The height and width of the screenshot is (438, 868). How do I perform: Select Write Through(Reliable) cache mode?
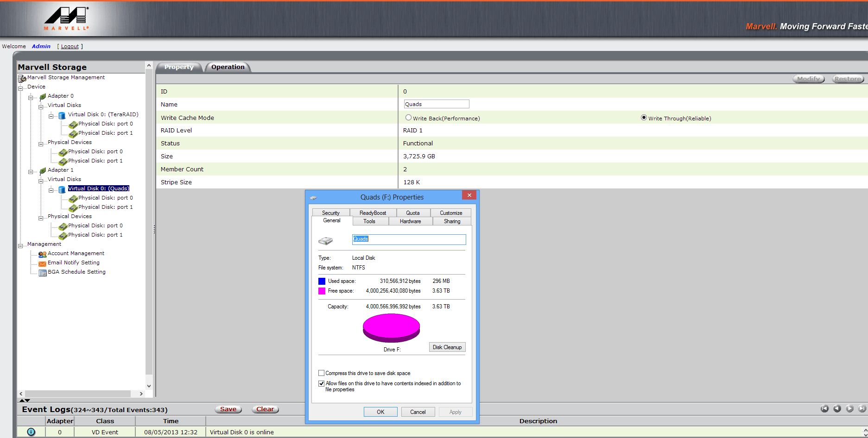[644, 118]
